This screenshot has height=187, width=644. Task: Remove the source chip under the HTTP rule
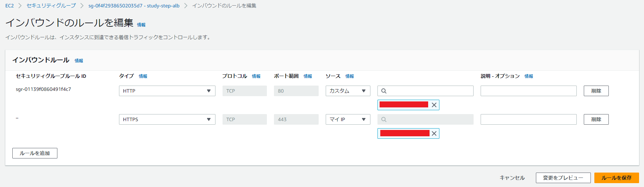434,105
